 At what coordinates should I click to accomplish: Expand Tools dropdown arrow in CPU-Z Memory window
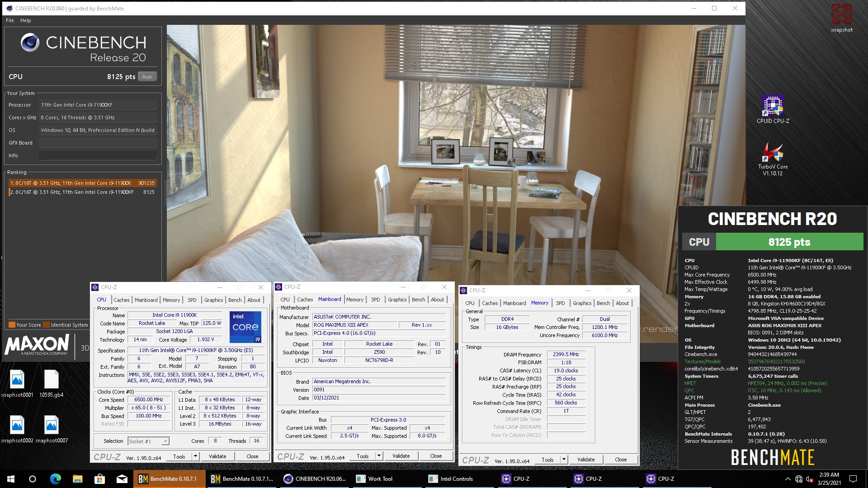click(564, 460)
